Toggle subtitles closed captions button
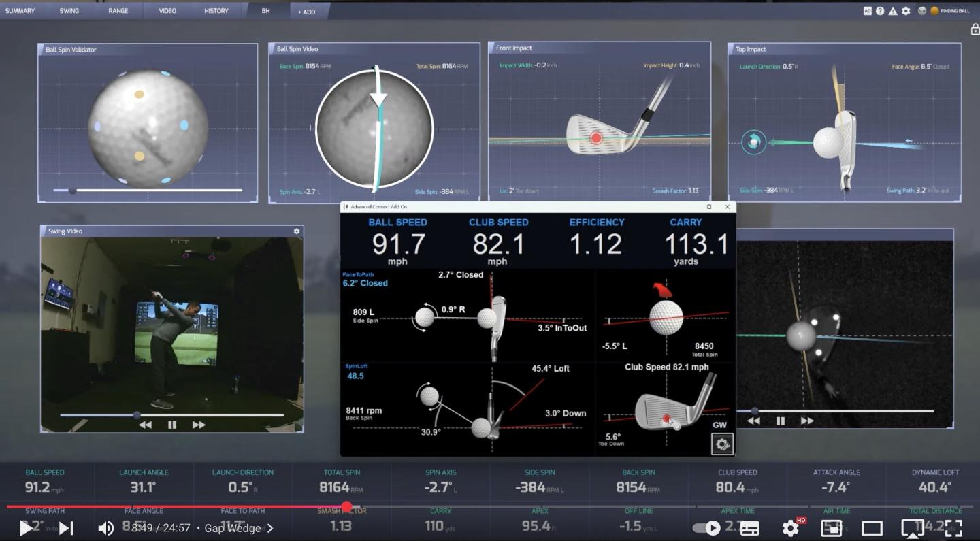The width and height of the screenshot is (980, 541). (x=749, y=528)
